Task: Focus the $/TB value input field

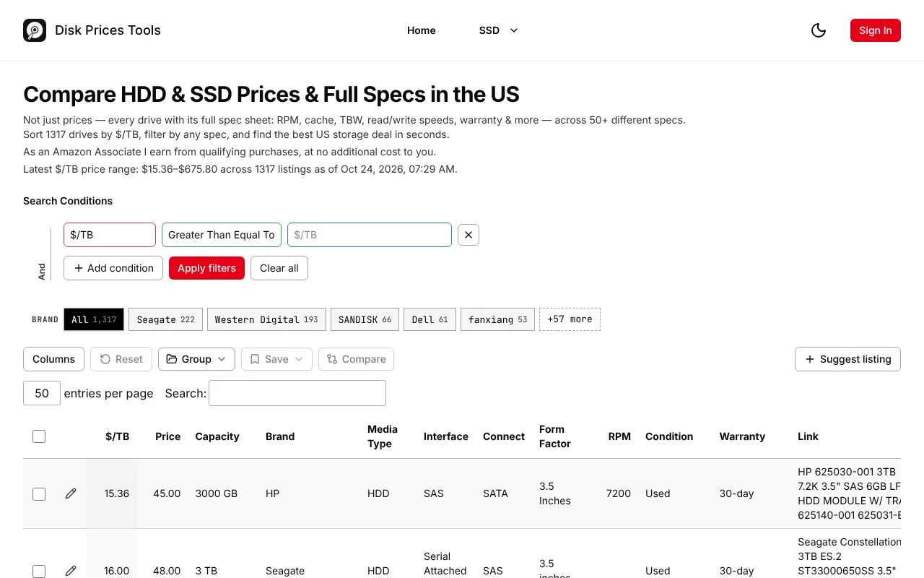Action: coord(370,235)
